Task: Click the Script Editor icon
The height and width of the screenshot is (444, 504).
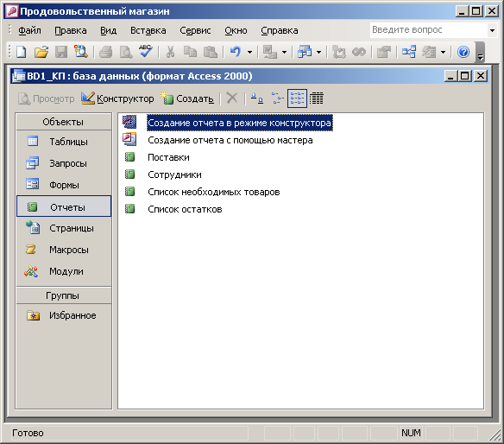Action: point(359,52)
